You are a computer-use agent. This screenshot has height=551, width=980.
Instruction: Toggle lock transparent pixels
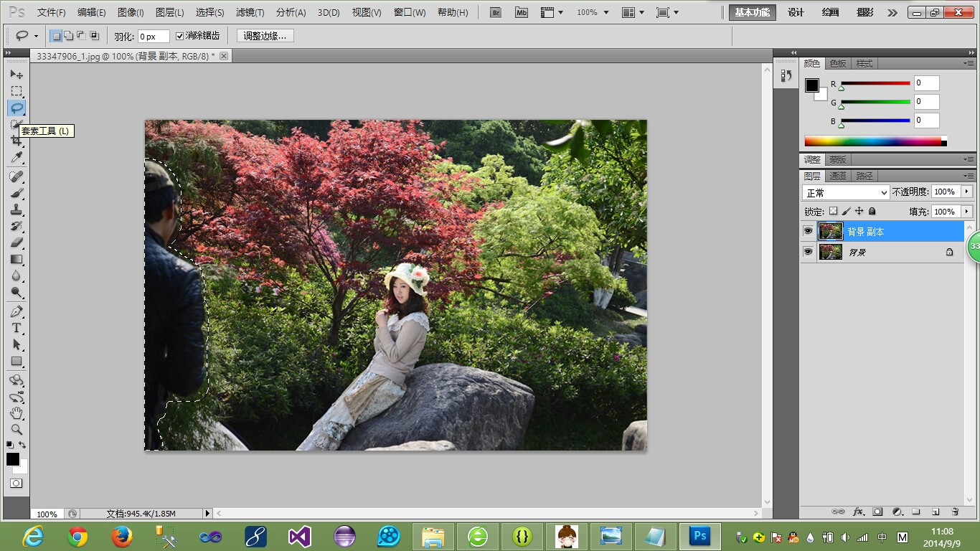tap(833, 211)
